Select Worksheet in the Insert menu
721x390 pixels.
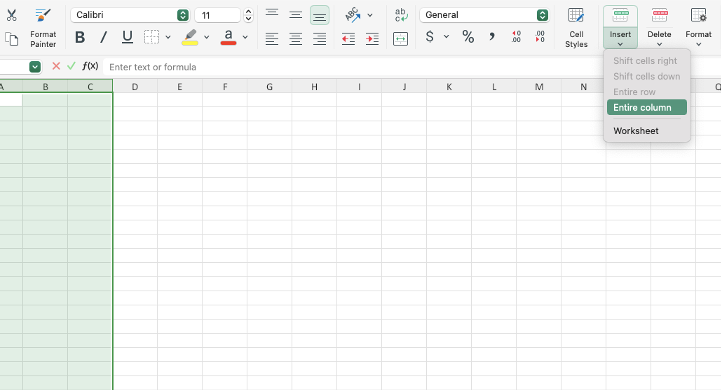635,131
